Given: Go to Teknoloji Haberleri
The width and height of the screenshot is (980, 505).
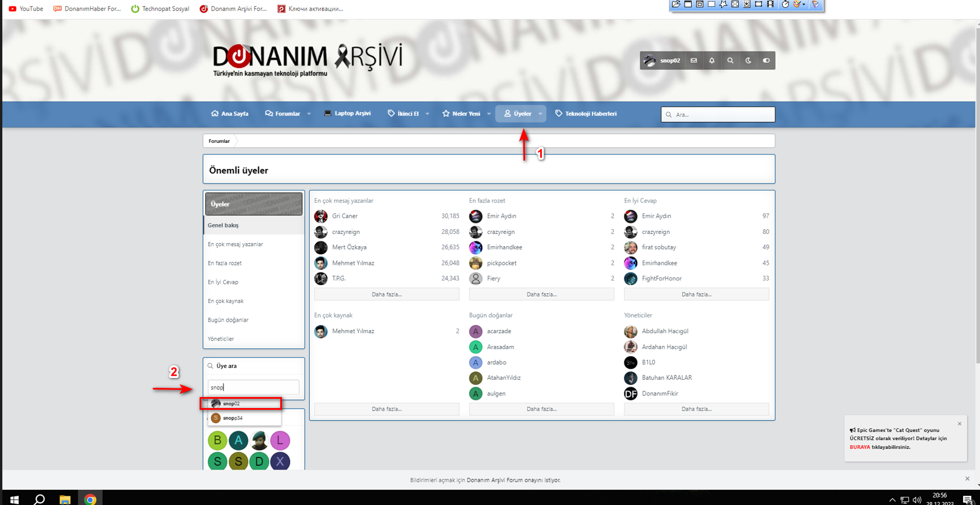Looking at the screenshot, I should tap(585, 114).
